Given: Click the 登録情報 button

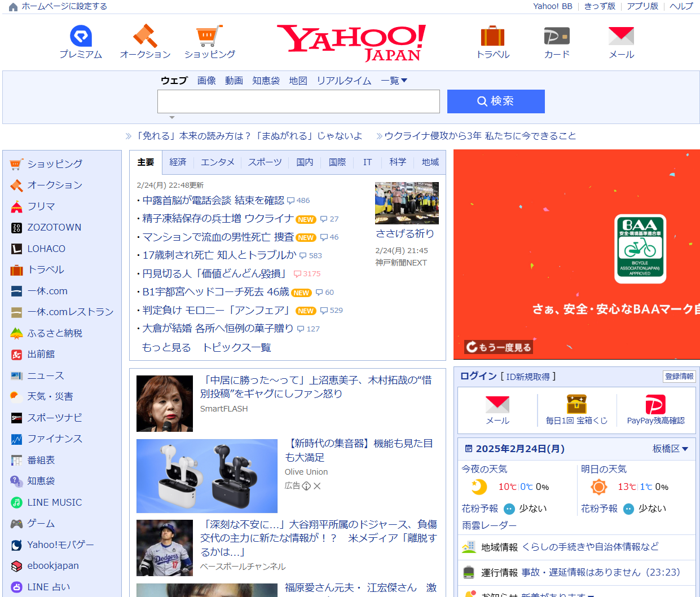Looking at the screenshot, I should point(679,377).
